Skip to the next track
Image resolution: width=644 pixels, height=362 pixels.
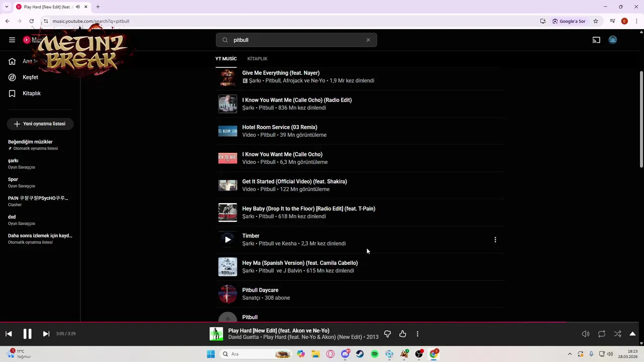[x=46, y=334]
